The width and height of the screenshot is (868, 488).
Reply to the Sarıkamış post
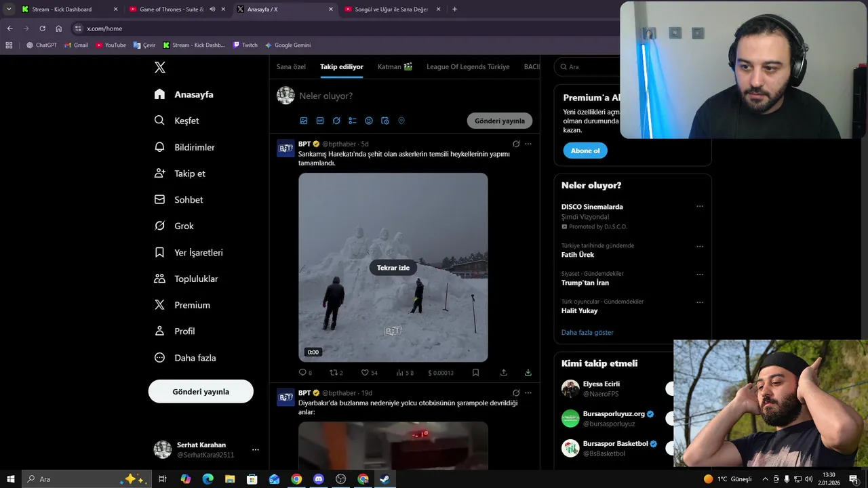coord(305,373)
